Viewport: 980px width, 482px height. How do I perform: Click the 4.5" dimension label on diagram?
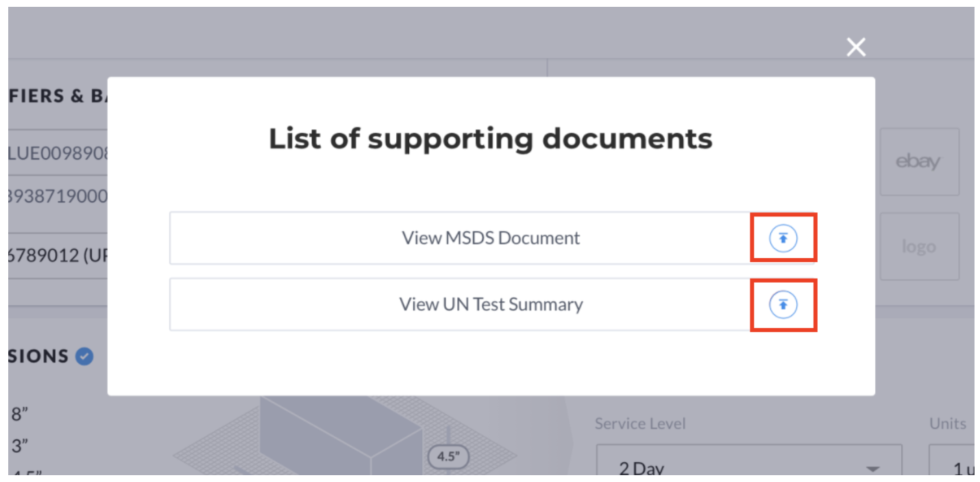(x=448, y=457)
